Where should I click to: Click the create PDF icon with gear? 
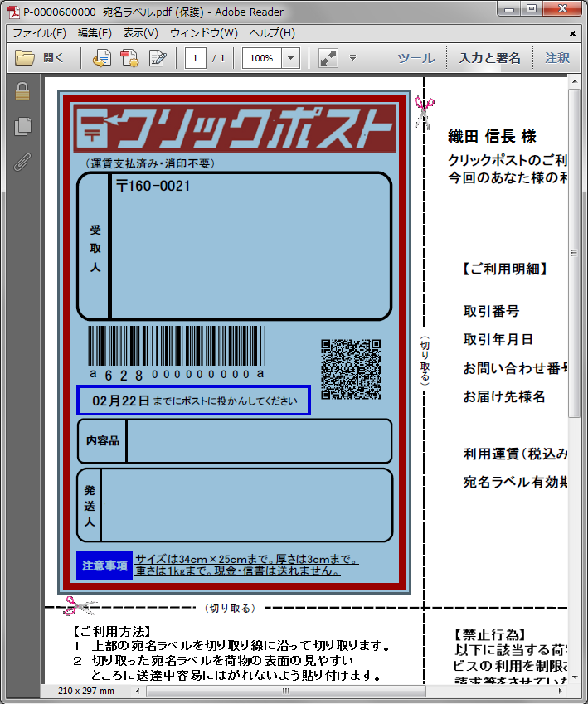click(x=130, y=58)
